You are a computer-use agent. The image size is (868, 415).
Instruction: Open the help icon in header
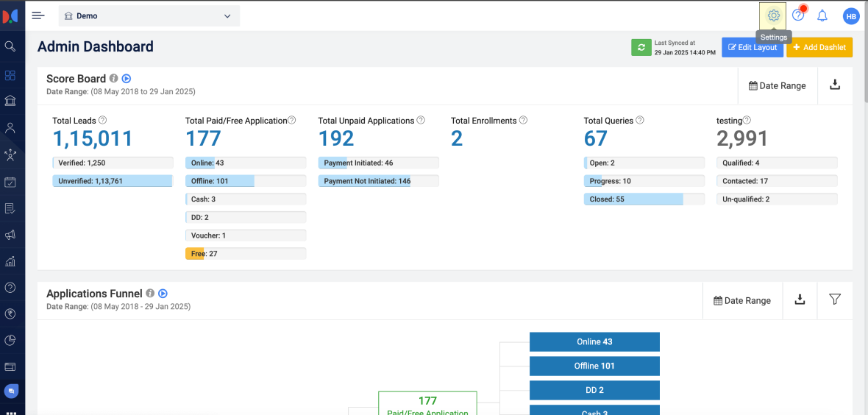point(798,15)
